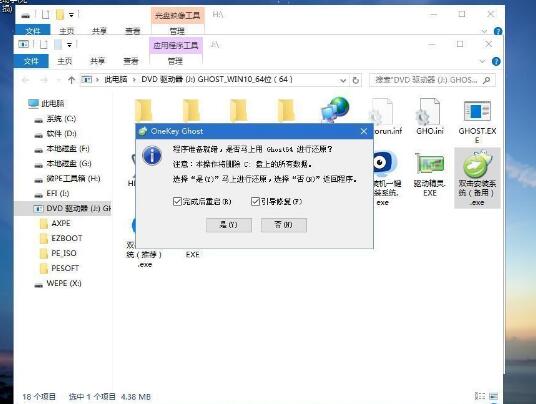The image size is (536, 404).
Task: Click the folder quick-access icon in H:\ window
Action: coord(60,14)
